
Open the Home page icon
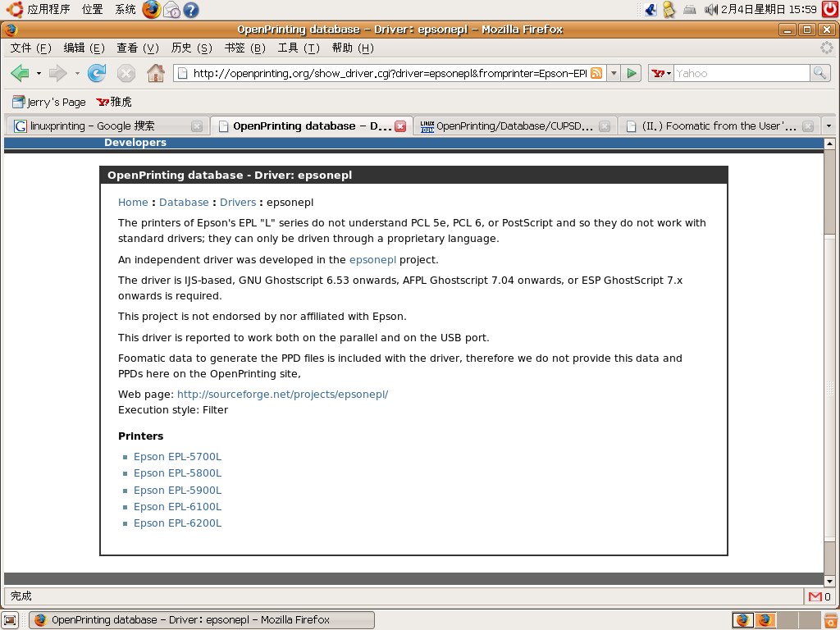(x=155, y=73)
